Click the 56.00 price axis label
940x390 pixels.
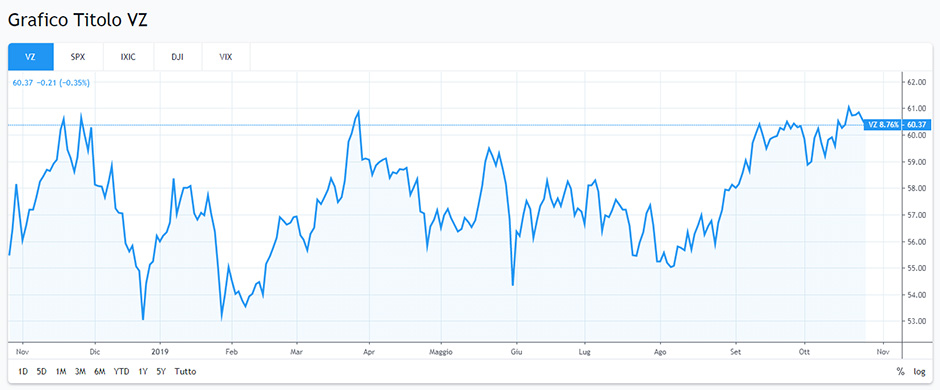(918, 242)
